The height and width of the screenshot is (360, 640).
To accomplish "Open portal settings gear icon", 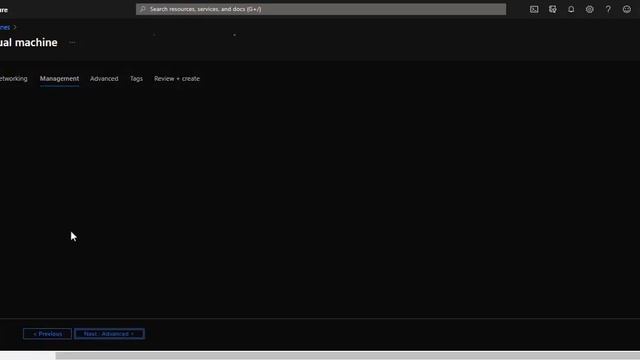I will (x=589, y=9).
